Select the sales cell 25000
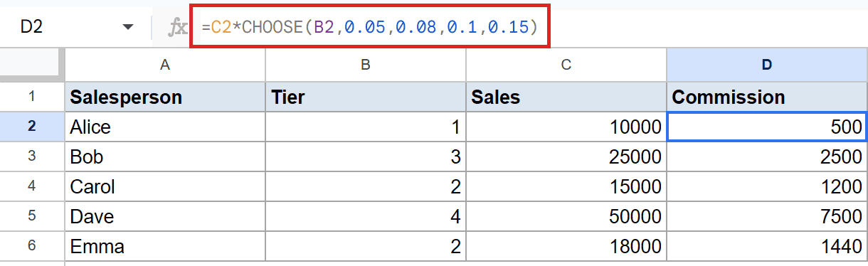868x266 pixels. (x=566, y=157)
